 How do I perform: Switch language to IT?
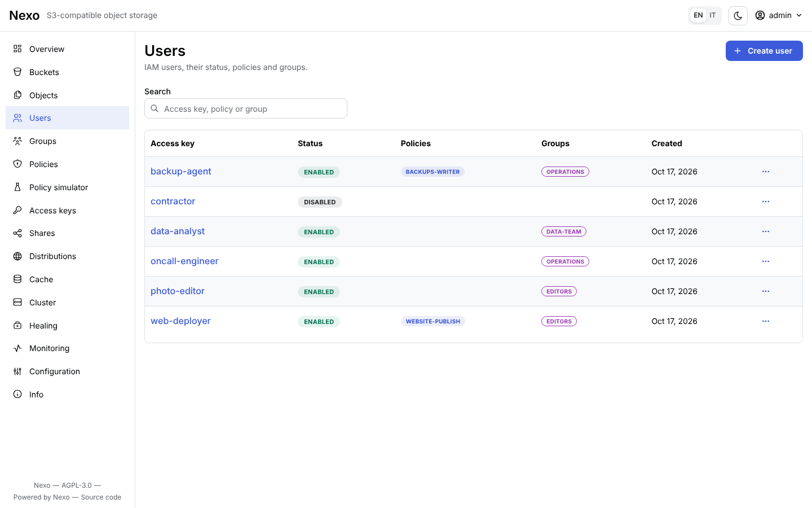click(x=713, y=15)
